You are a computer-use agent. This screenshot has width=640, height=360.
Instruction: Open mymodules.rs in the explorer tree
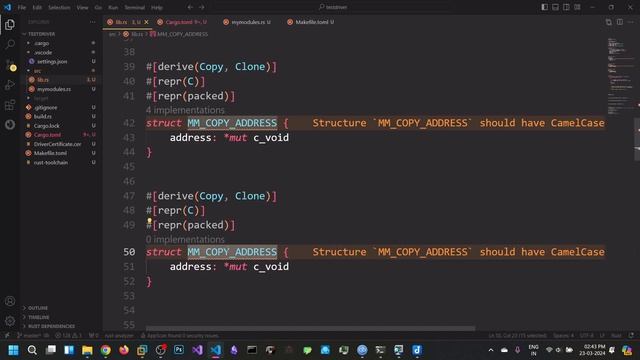53,89
